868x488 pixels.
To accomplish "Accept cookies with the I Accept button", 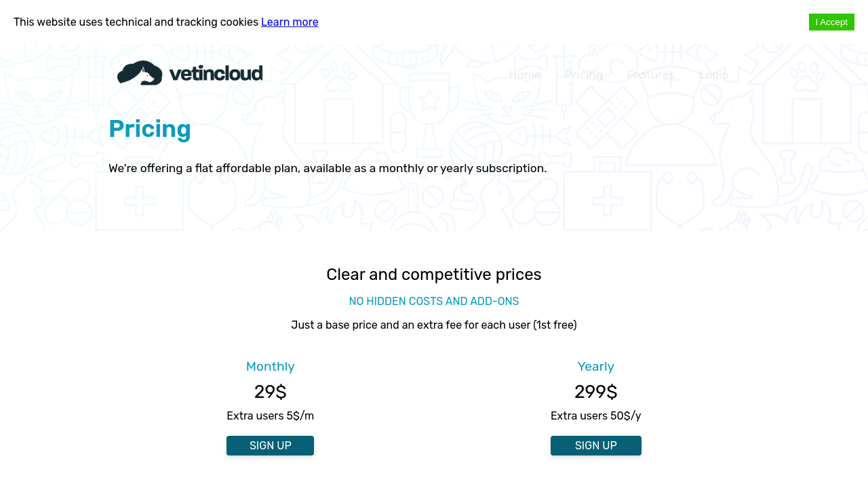I will pyautogui.click(x=831, y=22).
